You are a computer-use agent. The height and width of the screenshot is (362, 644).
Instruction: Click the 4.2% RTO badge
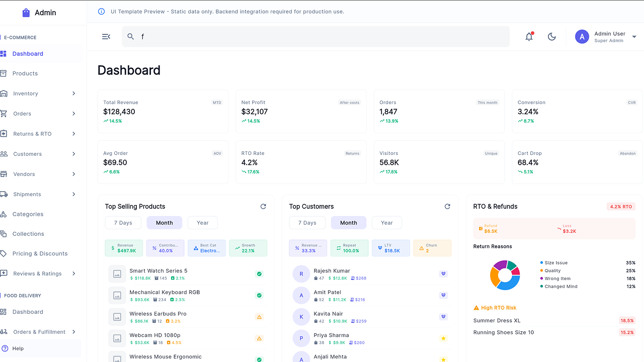coord(621,207)
